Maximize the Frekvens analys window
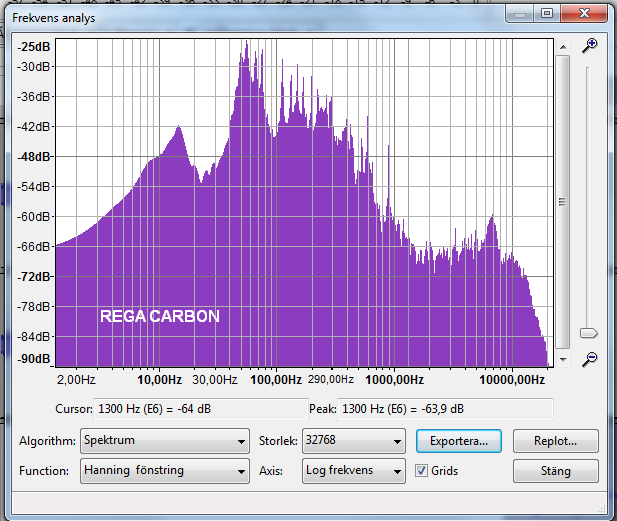 [x=547, y=14]
